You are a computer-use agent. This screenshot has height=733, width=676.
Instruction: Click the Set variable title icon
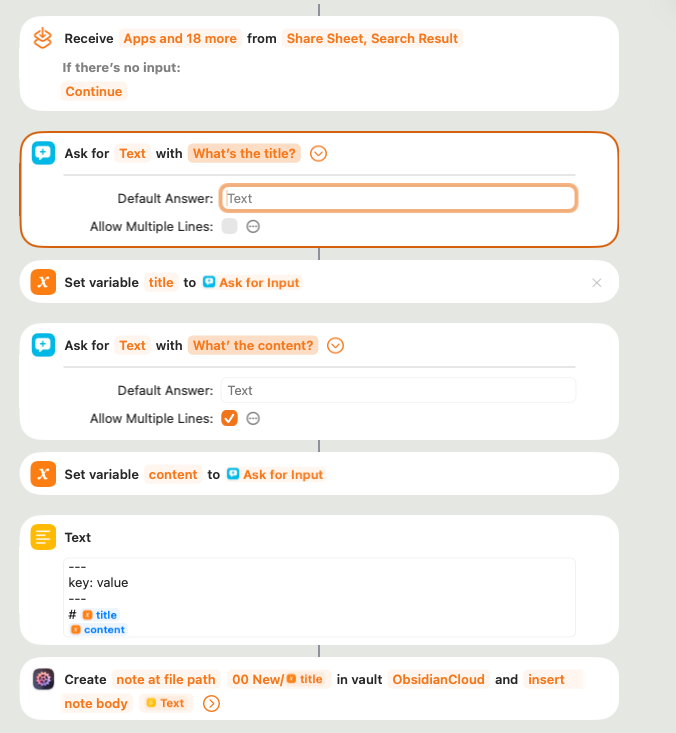click(43, 282)
